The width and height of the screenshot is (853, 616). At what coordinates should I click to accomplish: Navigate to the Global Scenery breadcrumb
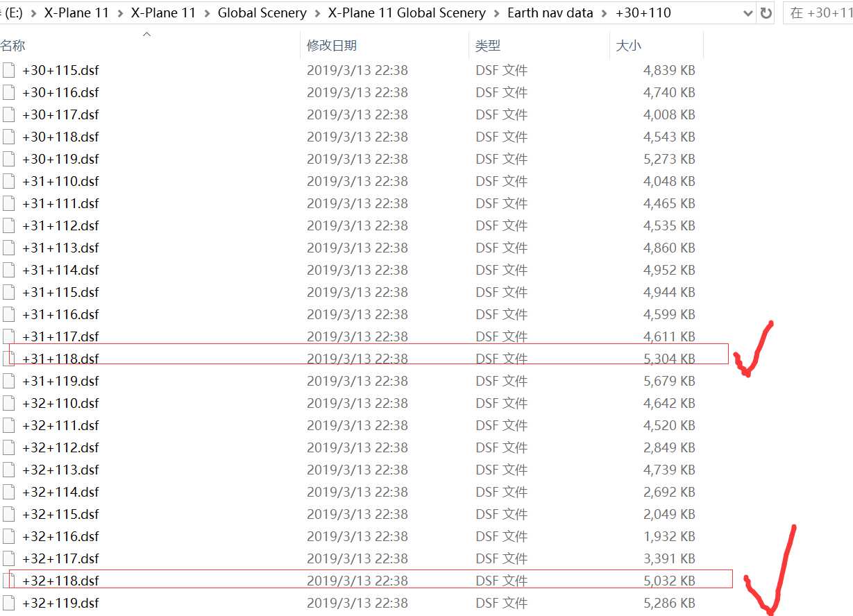coord(262,13)
